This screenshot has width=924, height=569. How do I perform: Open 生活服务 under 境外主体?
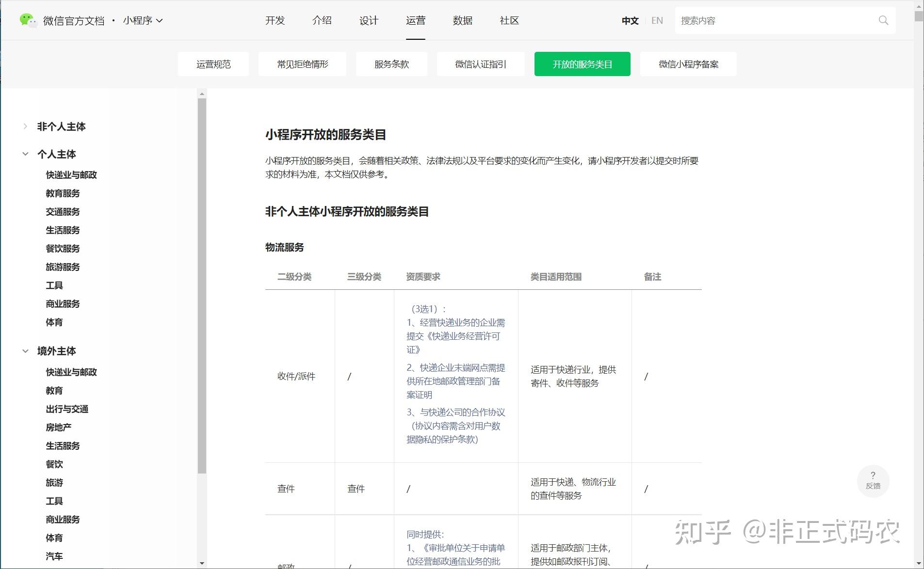(63, 446)
